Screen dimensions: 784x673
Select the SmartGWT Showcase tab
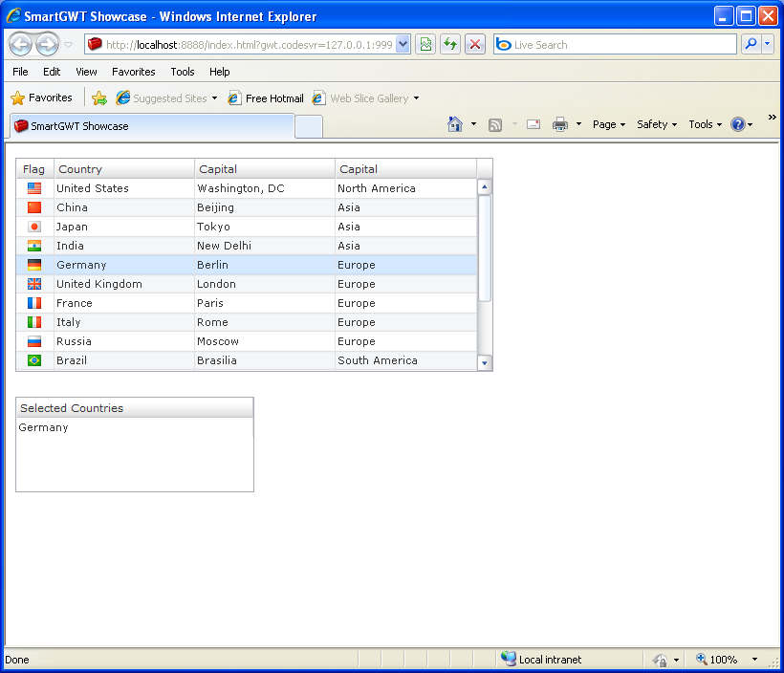click(x=152, y=126)
